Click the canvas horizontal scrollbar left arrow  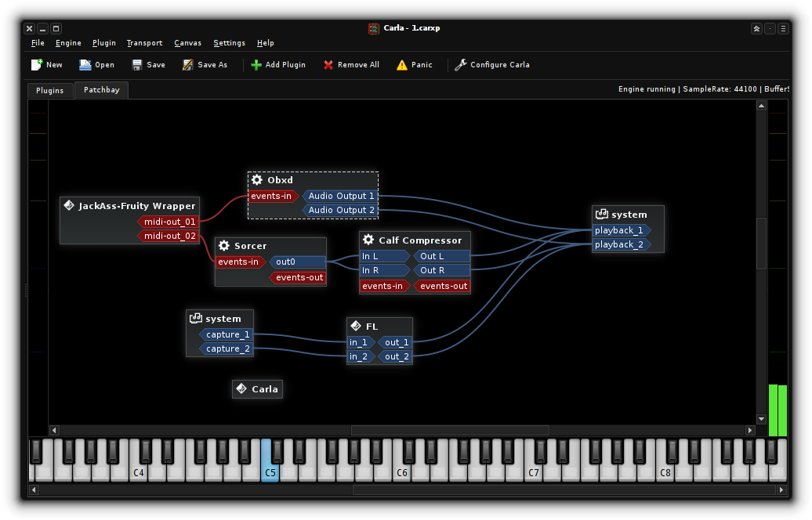54,430
